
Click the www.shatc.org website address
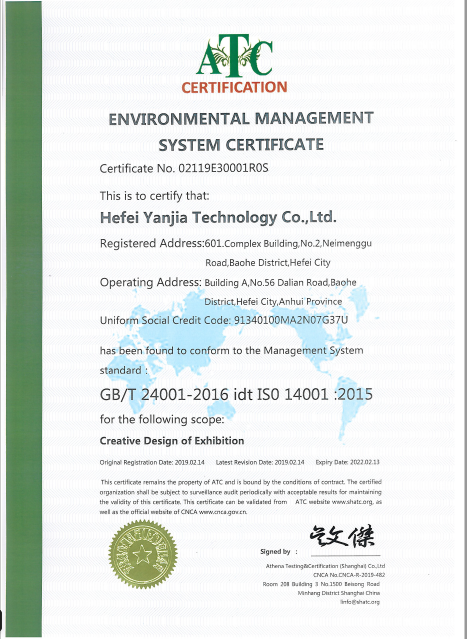(353, 502)
